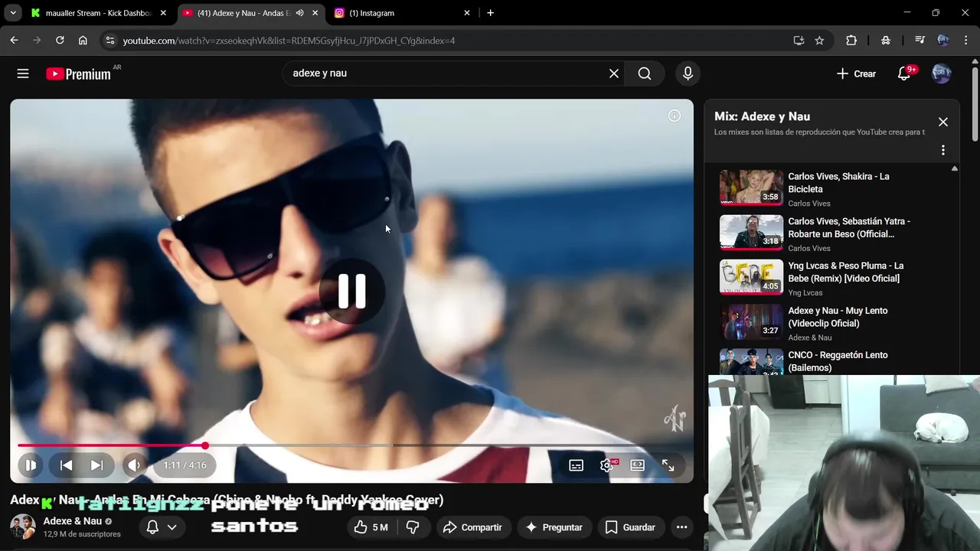Open La Bebe Remix thumbnail

[751, 277]
